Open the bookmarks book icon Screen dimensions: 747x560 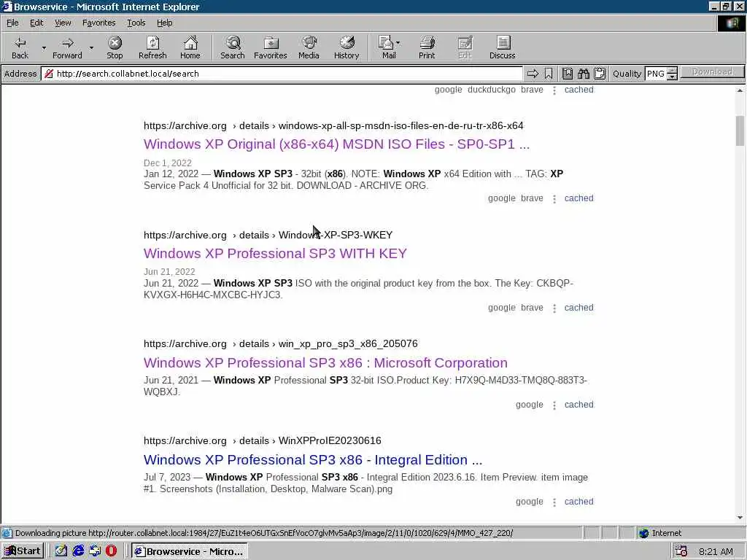[568, 74]
